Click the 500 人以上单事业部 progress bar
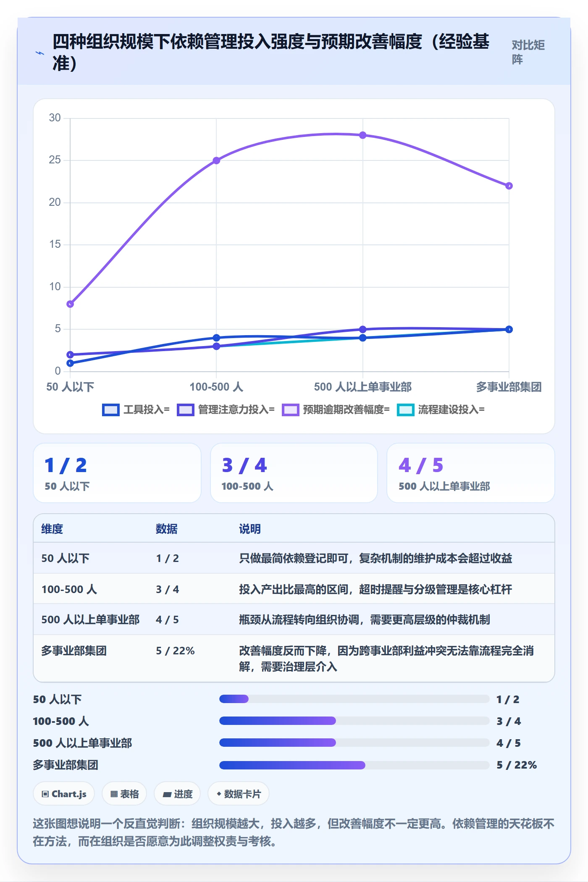 click(x=354, y=743)
